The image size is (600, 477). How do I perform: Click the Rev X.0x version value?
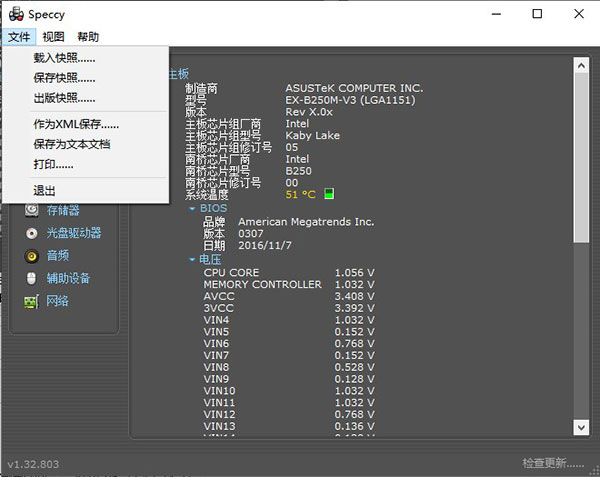309,112
